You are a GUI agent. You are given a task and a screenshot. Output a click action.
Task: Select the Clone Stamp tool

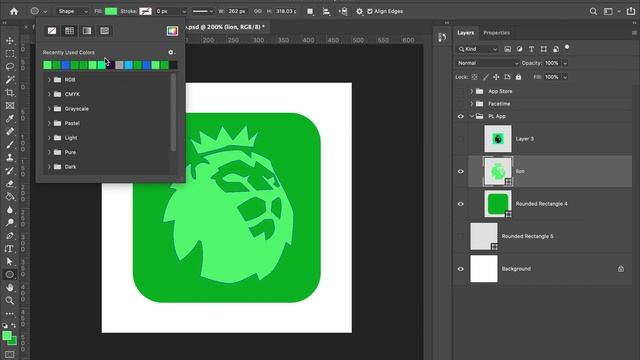point(10,158)
